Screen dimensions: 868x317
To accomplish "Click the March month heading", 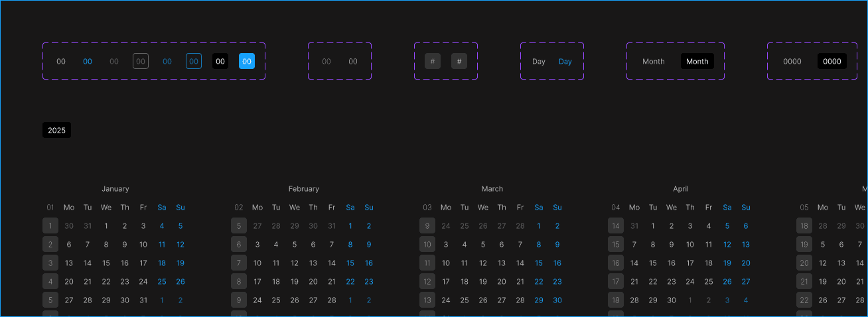I will [x=492, y=189].
